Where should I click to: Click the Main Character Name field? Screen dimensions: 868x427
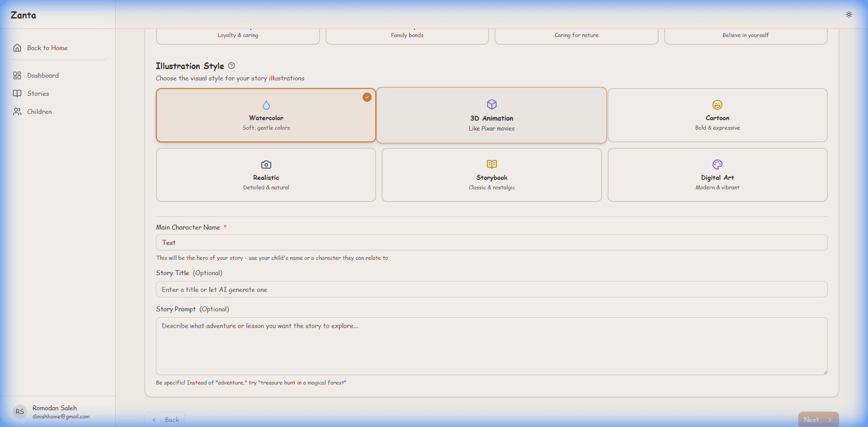491,243
